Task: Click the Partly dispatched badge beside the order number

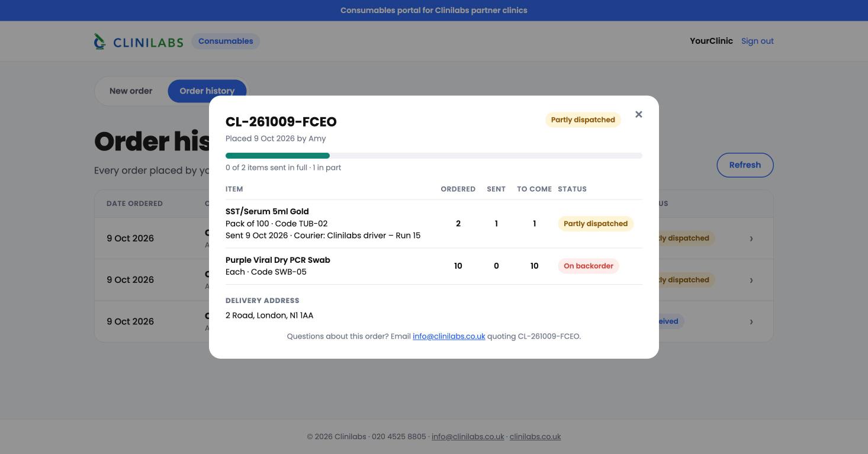Action: [583, 120]
